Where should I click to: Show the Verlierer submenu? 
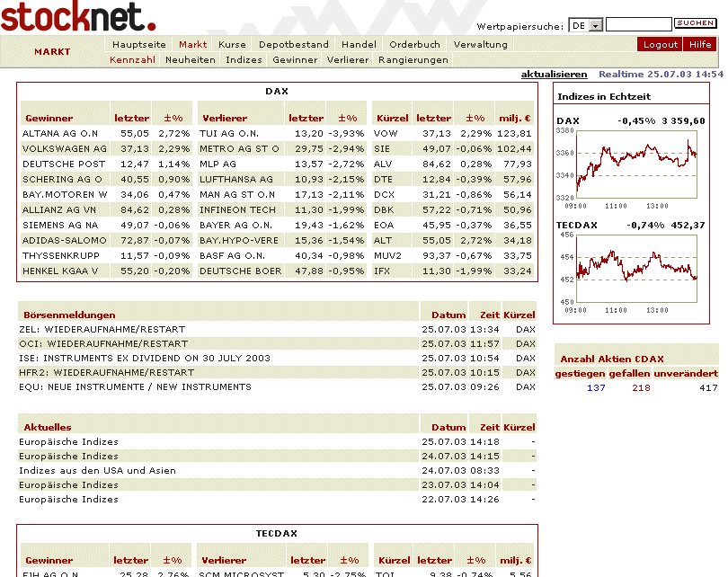point(348,60)
